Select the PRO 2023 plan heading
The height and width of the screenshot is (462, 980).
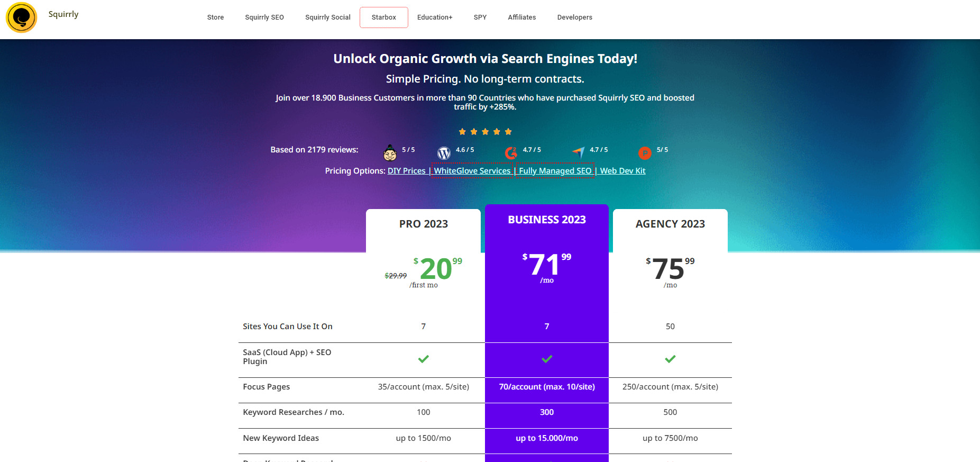[x=424, y=224]
